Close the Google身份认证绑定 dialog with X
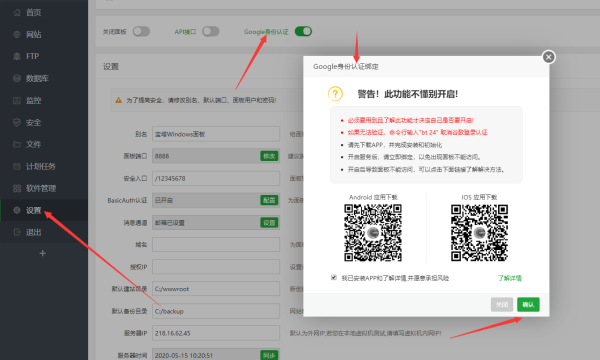The height and width of the screenshot is (360, 600). 548,57
